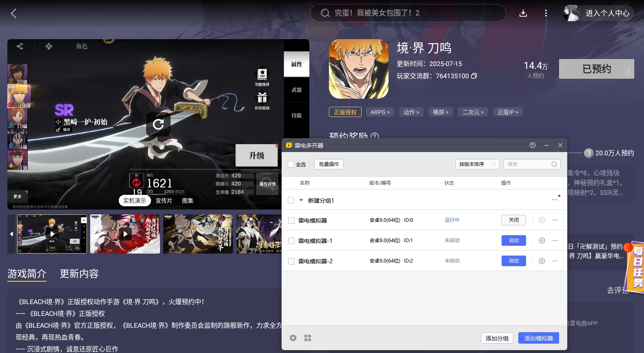Click the search icon in the multi-instance search box

pos(554,164)
